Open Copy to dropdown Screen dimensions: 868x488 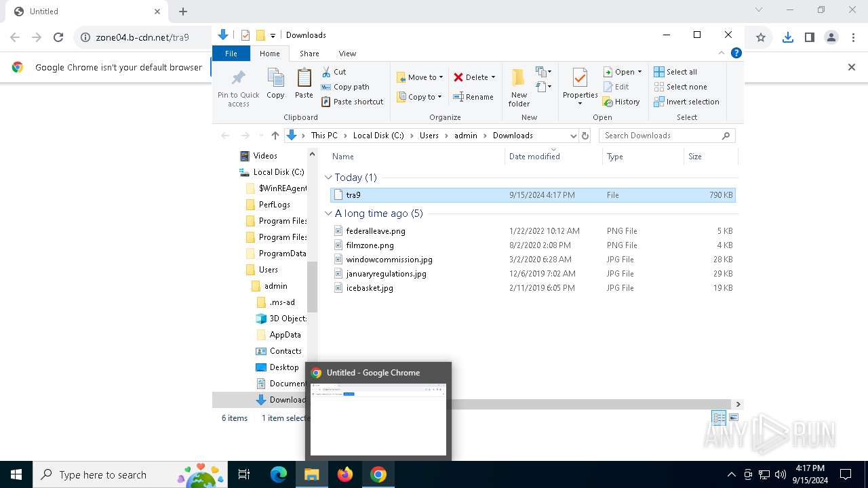419,97
